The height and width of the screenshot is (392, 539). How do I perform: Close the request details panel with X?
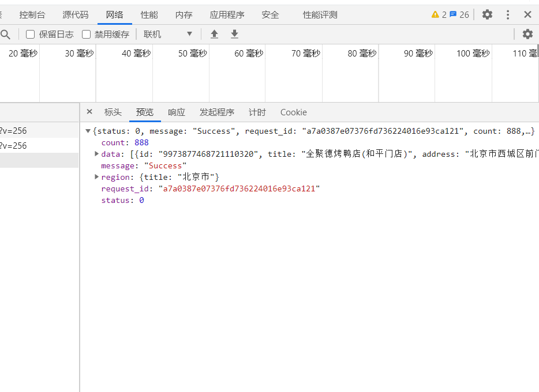click(89, 112)
